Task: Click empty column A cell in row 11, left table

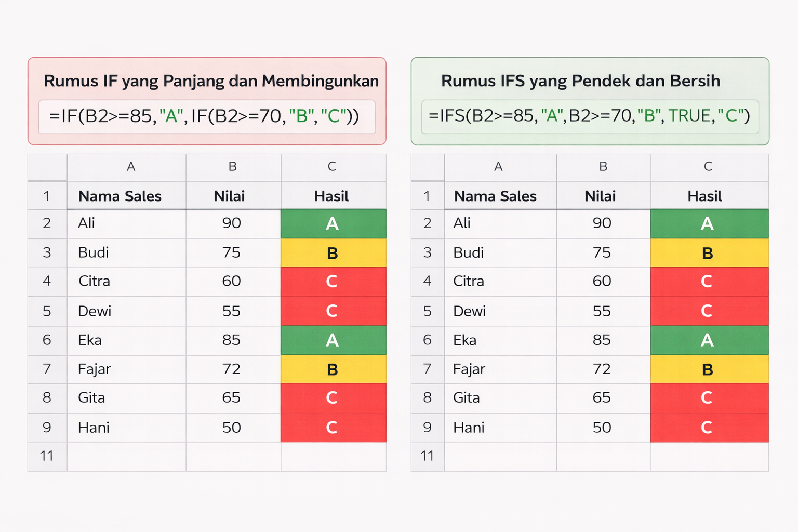Action: pos(126,457)
